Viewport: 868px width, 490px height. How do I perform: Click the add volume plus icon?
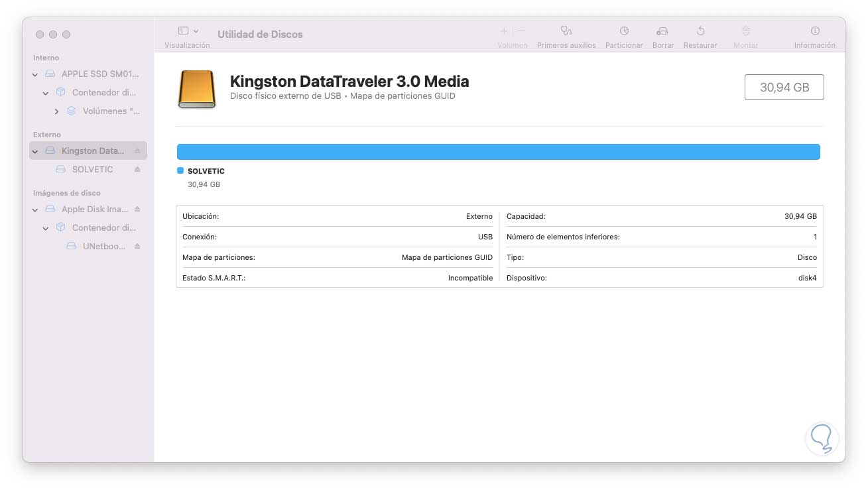(x=504, y=31)
